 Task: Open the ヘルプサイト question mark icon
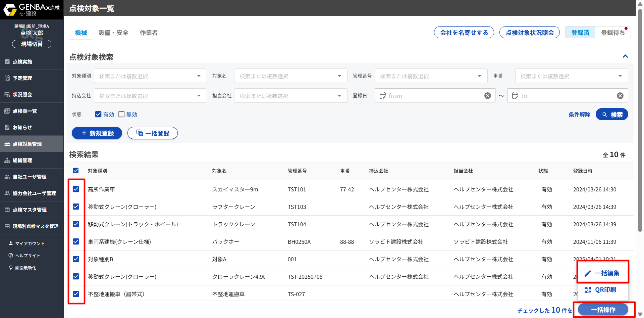point(11,256)
